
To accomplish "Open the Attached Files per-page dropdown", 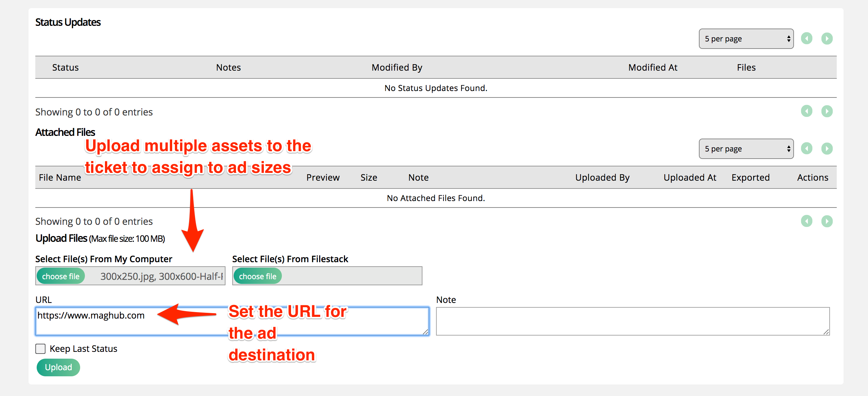I will click(x=746, y=148).
